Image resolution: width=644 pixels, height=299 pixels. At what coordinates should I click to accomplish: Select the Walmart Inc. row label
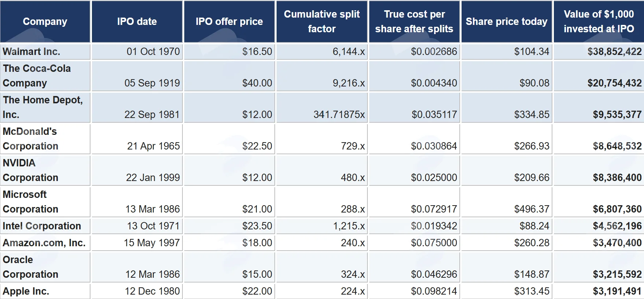pos(45,52)
